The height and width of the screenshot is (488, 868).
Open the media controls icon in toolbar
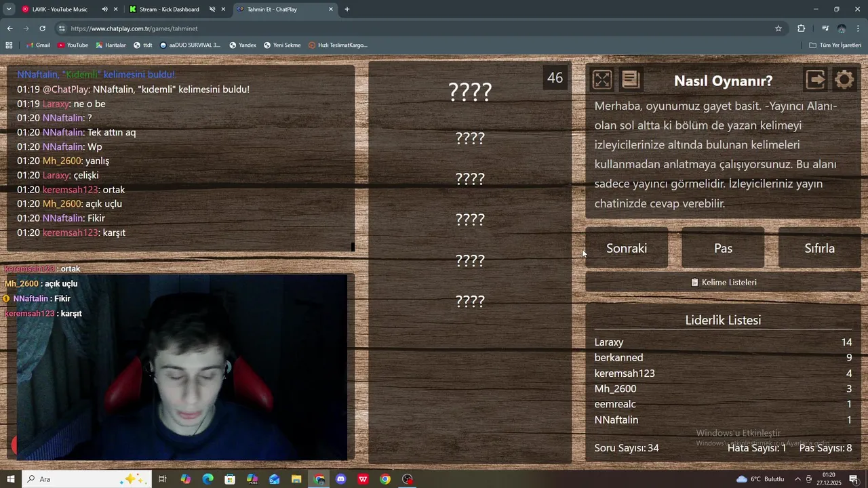825,28
